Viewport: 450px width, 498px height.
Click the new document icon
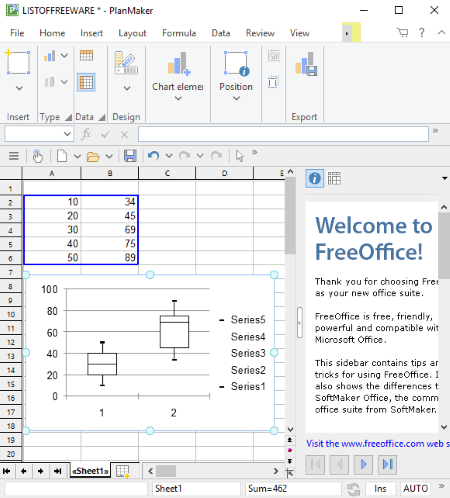click(x=62, y=156)
